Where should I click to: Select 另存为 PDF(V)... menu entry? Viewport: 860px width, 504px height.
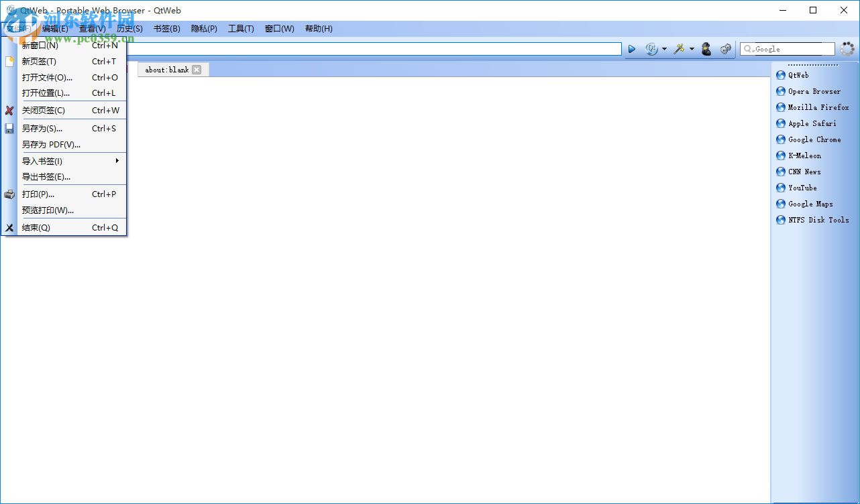[x=72, y=145]
